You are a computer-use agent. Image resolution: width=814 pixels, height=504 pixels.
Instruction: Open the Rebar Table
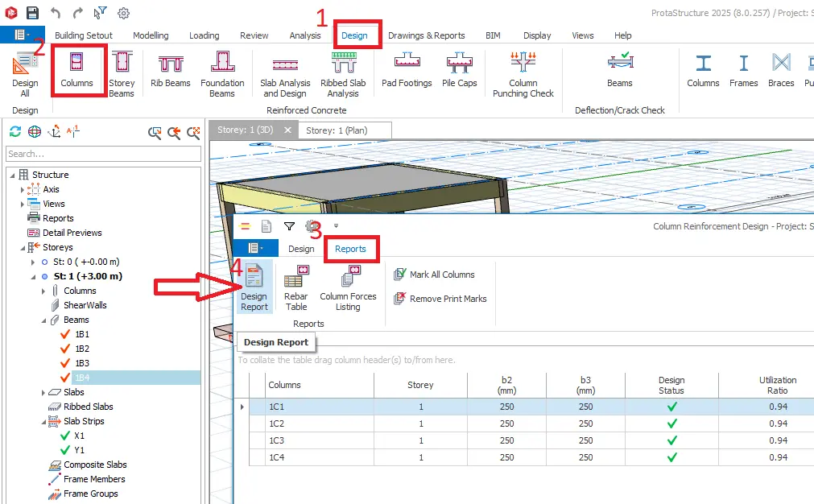click(296, 287)
